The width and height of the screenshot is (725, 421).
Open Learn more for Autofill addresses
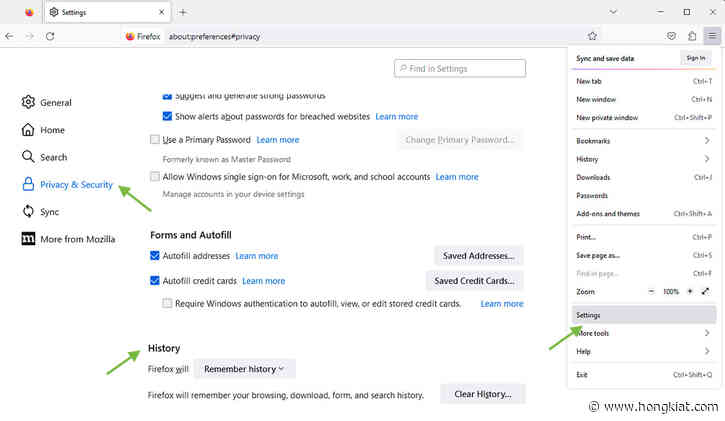click(257, 256)
